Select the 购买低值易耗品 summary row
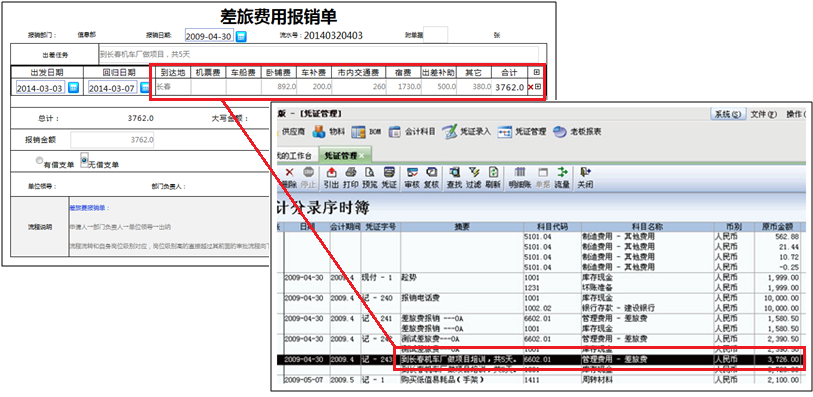 [442, 380]
